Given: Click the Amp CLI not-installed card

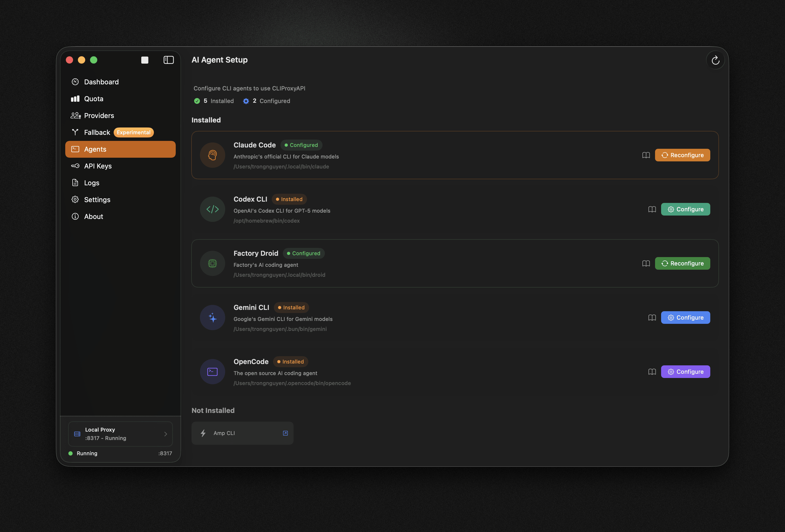Looking at the screenshot, I should click(x=242, y=433).
